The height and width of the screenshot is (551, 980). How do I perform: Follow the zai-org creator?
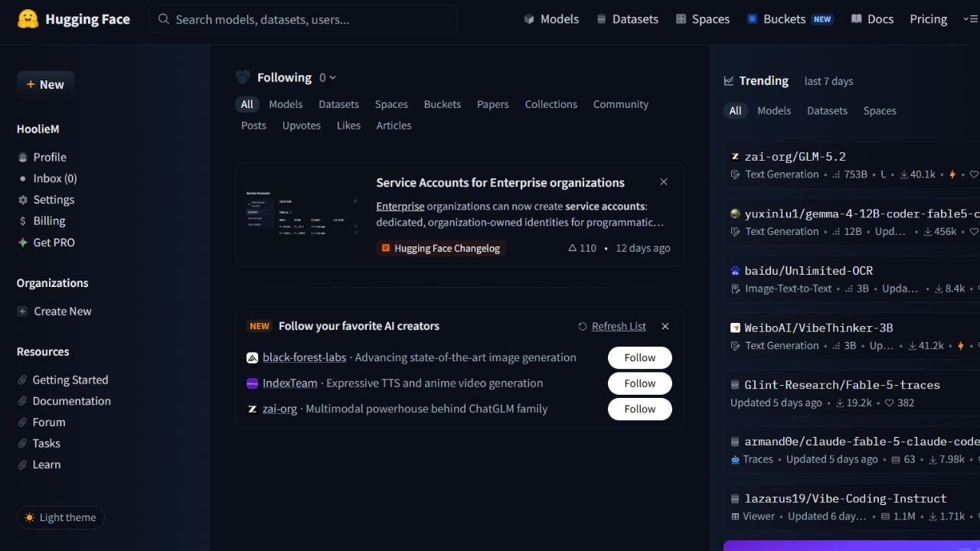639,409
